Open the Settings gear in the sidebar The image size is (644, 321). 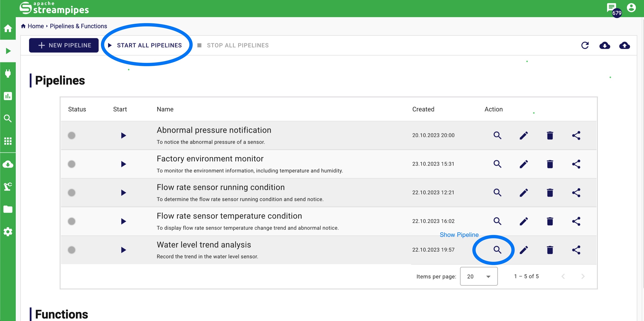click(8, 231)
